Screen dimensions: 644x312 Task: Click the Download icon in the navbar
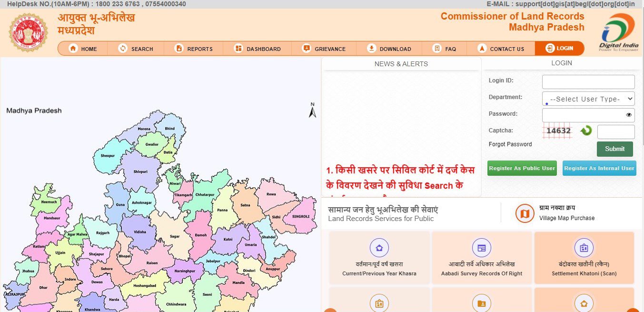click(x=371, y=48)
